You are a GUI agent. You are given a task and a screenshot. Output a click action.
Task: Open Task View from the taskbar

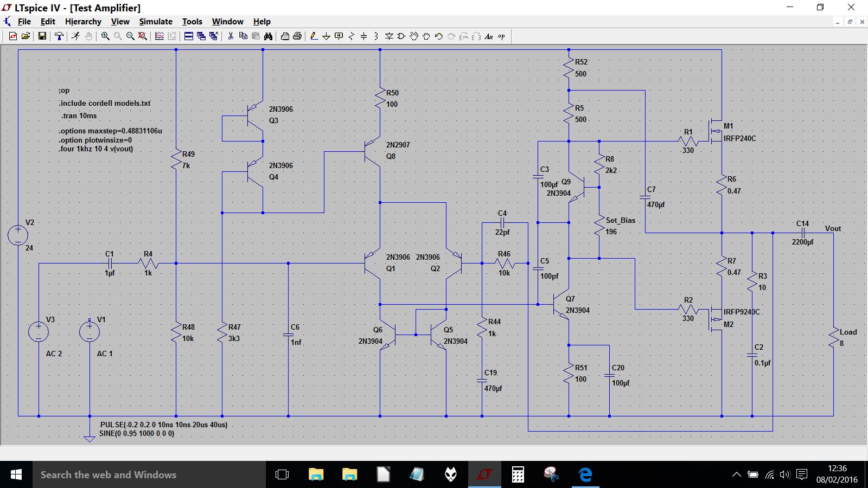[282, 474]
